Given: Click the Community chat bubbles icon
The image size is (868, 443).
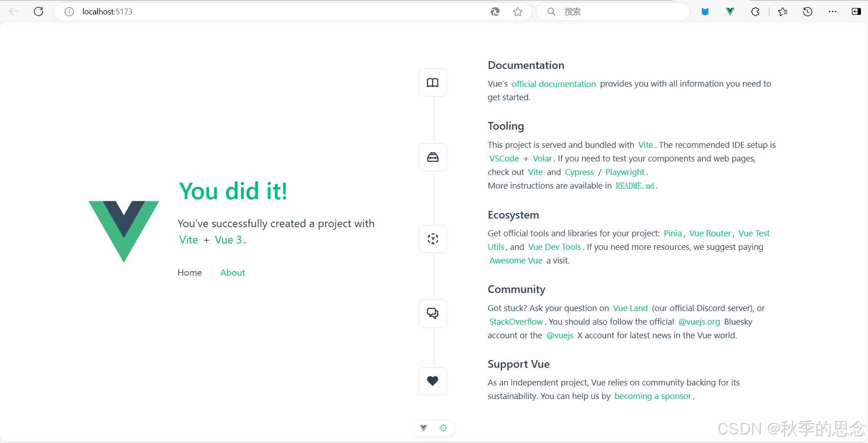Looking at the screenshot, I should click(433, 313).
